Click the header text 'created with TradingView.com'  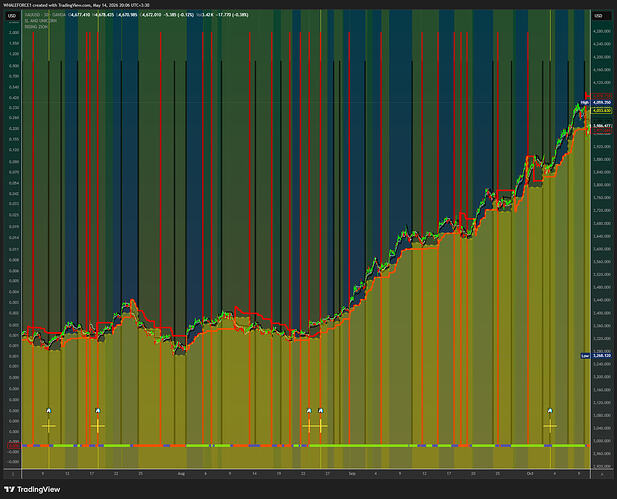coord(64,5)
